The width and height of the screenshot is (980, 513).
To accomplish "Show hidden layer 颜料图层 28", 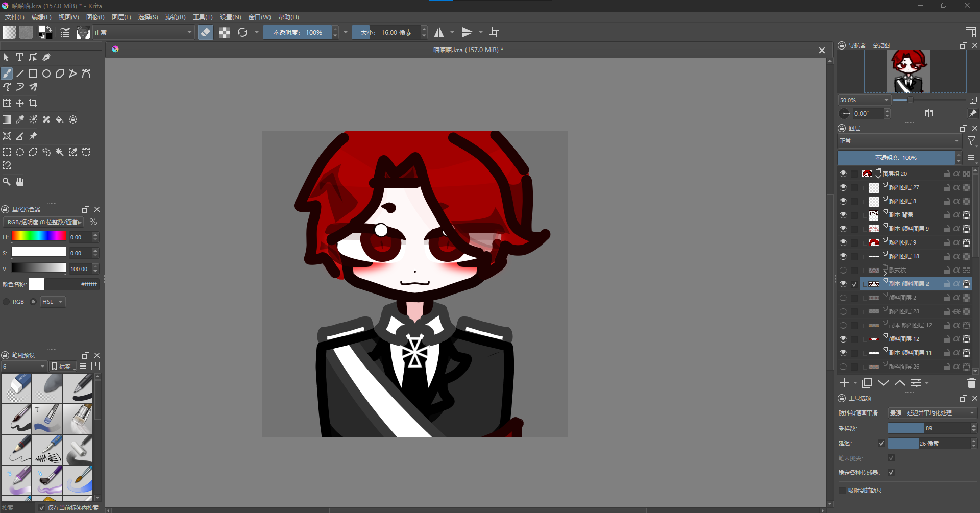I will [x=843, y=311].
